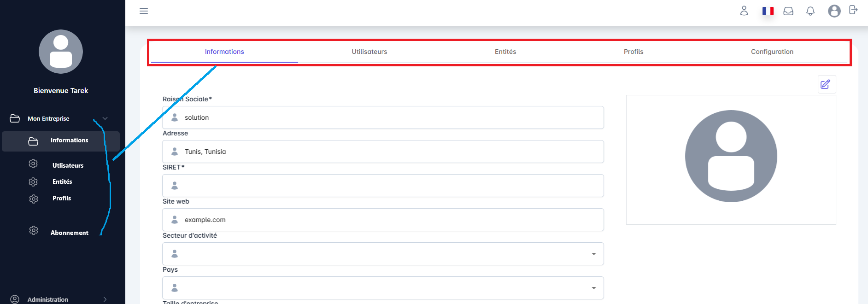Expand the Administration sidebar section
868x304 pixels.
[x=105, y=299]
